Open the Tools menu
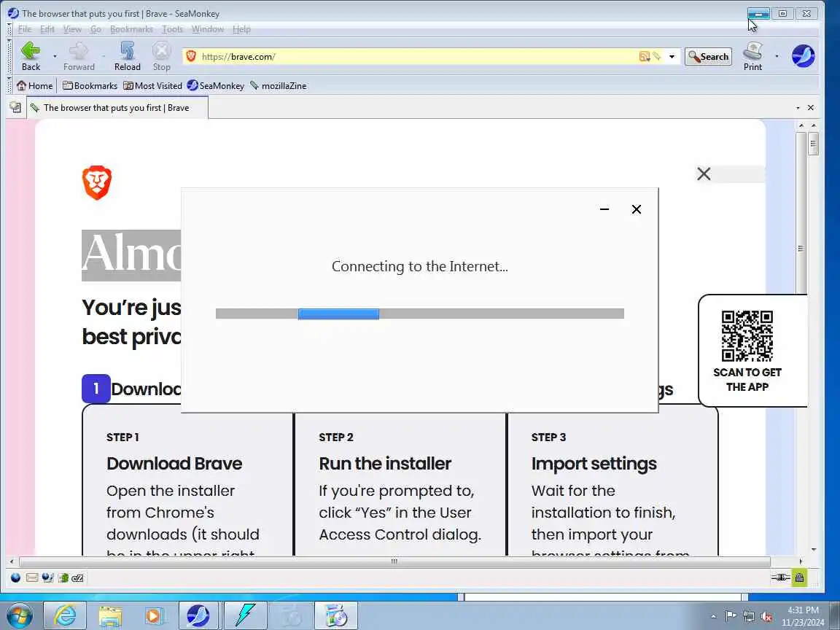Screen dimensions: 840x630 (x=173, y=29)
